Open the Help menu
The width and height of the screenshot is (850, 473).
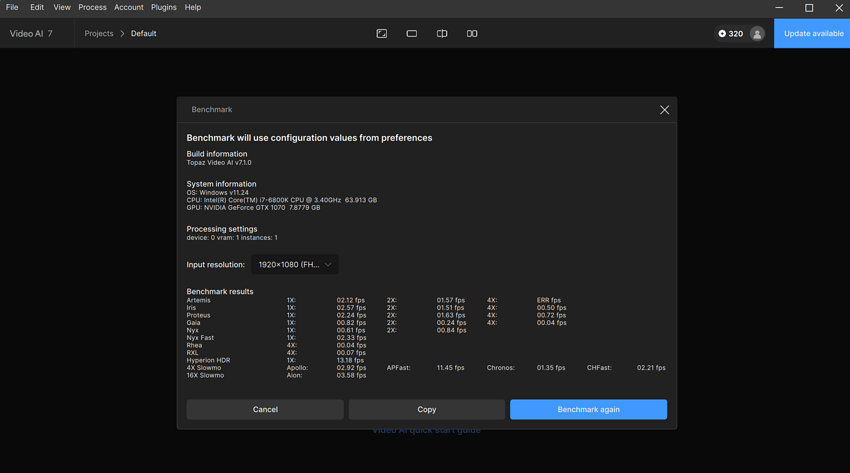pos(193,8)
